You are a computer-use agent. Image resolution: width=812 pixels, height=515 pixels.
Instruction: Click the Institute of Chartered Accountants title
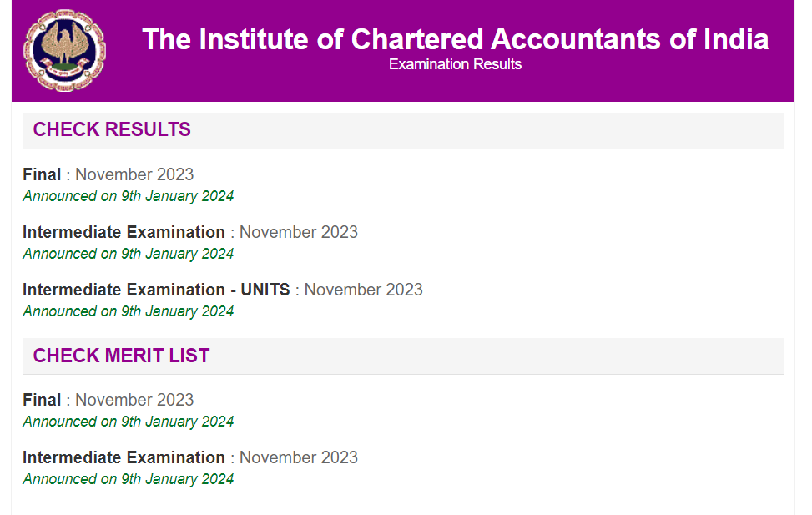[x=456, y=38]
